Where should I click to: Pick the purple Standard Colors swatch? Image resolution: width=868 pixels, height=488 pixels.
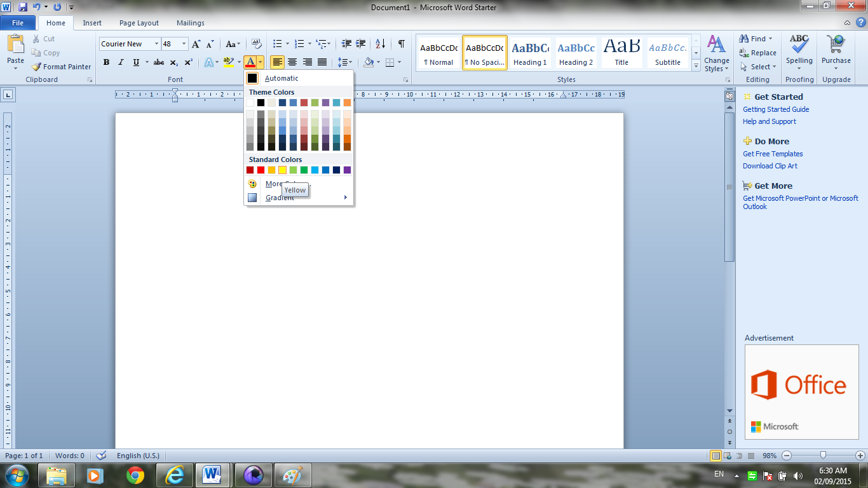tap(347, 170)
